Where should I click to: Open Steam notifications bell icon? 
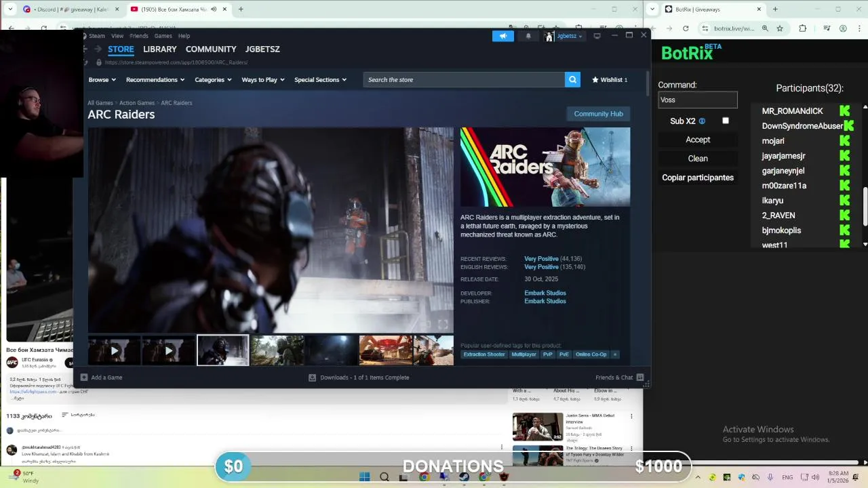coord(528,36)
